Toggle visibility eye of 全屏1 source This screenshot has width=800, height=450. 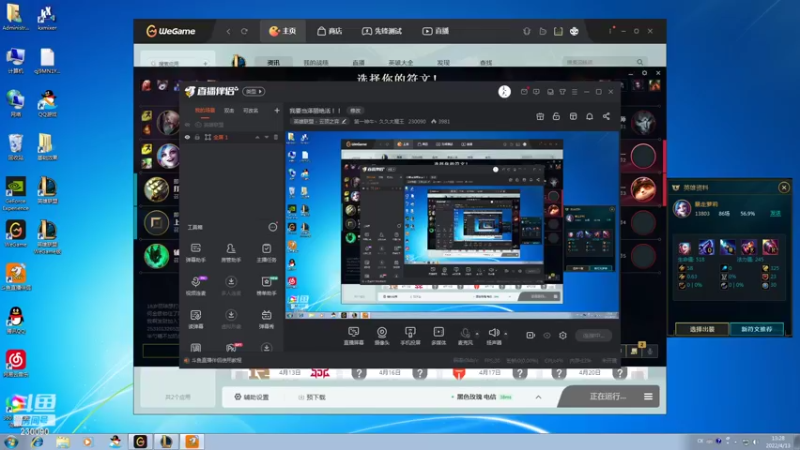[187, 137]
